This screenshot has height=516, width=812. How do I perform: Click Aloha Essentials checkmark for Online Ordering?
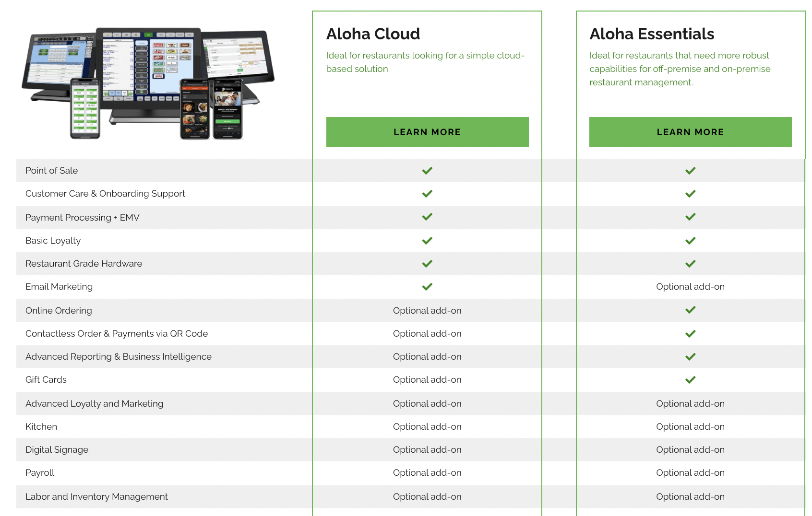[690, 310]
